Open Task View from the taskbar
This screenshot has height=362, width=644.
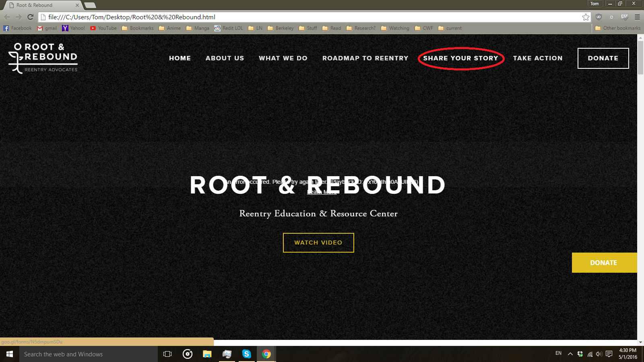pyautogui.click(x=167, y=354)
